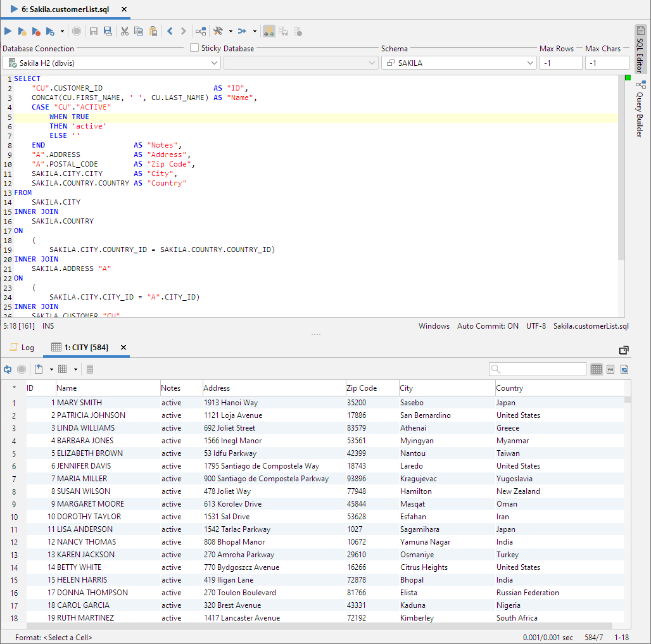Click the Cut scissors icon
Screen dimensions: 651x644
click(125, 31)
